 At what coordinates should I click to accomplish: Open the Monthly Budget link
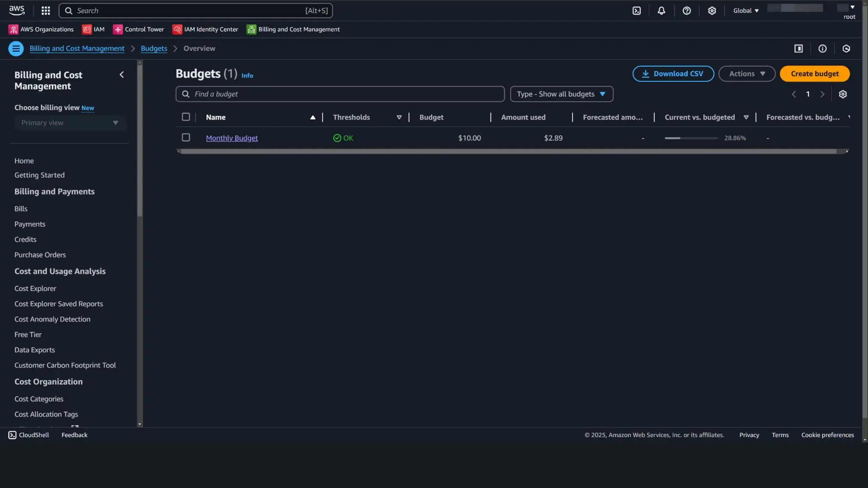coord(232,138)
